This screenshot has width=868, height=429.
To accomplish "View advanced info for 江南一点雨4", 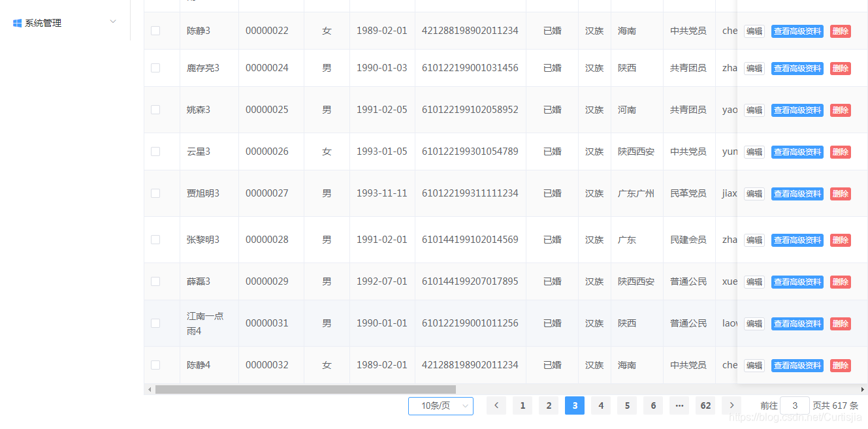I will [x=797, y=323].
